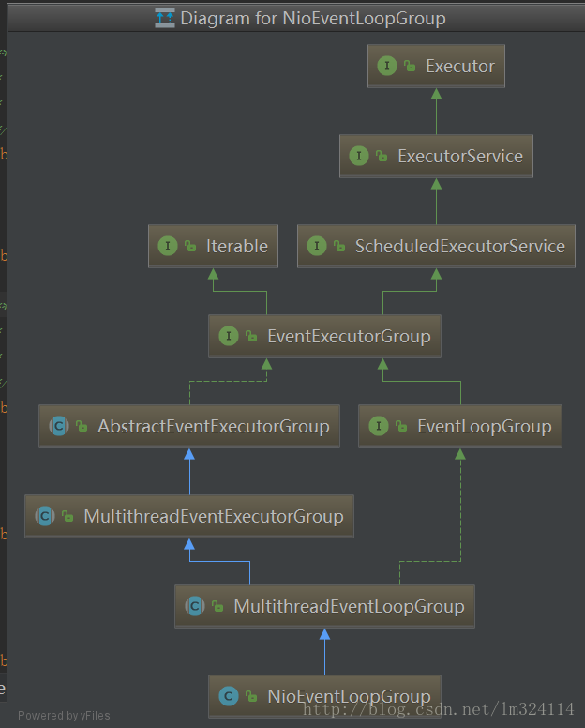Click the 'Diagram for NioEventLoopGroup' title text
The image size is (585, 728).
(313, 19)
